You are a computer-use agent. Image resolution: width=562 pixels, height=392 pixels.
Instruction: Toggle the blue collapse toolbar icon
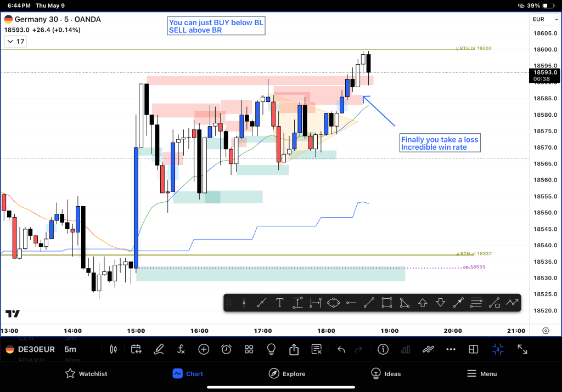click(498, 349)
